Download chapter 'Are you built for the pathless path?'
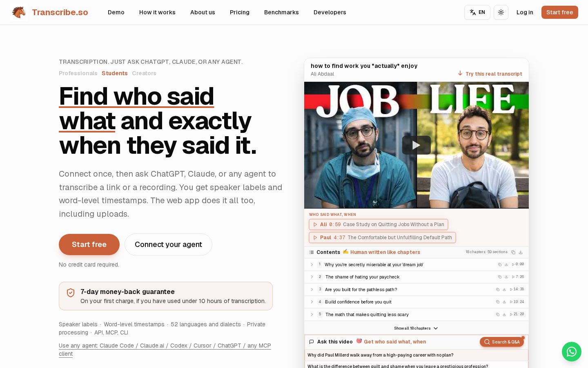 point(504,289)
